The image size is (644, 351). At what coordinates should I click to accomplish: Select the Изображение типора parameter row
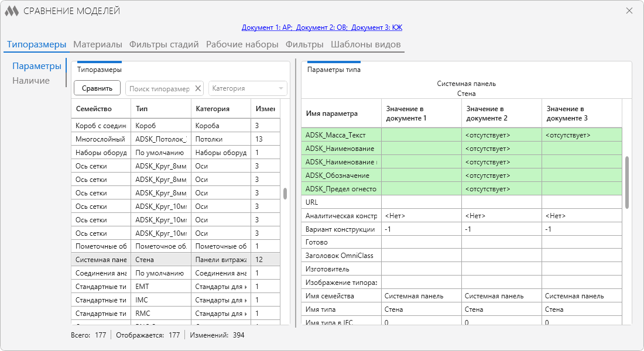pos(462,283)
